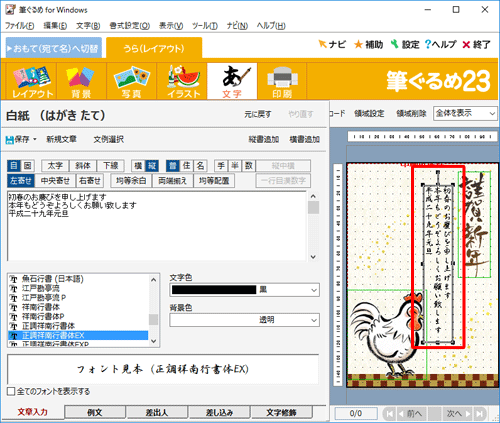The image size is (500, 423).
Task: Open the 文字(B) menu
Action: pyautogui.click(x=88, y=26)
